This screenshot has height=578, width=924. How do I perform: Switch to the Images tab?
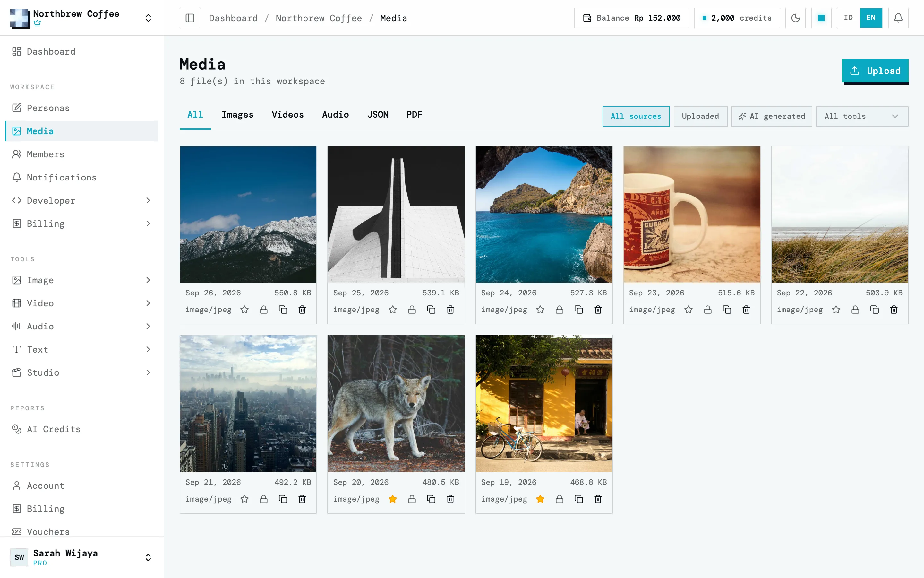[237, 115]
